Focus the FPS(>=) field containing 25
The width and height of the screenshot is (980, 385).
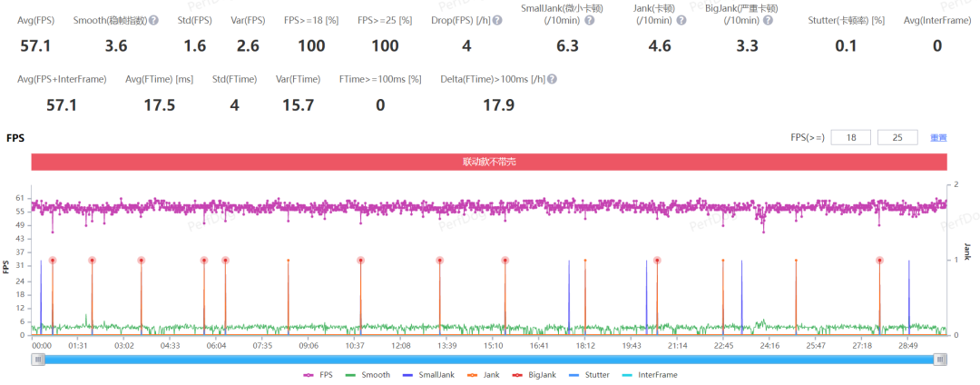coord(897,137)
